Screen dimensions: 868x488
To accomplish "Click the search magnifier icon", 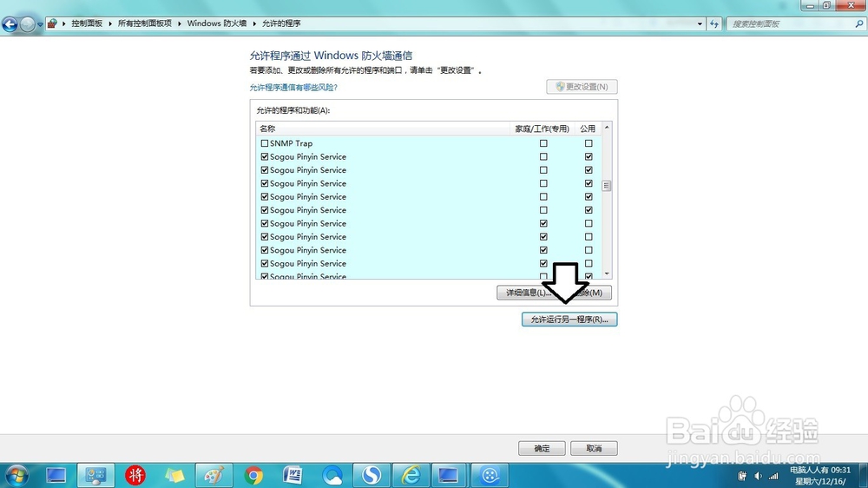I will pos(859,23).
